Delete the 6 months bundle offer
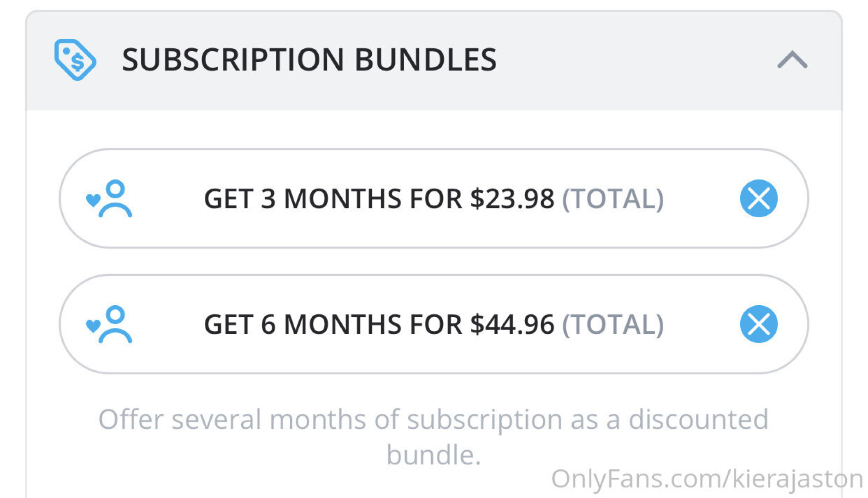The height and width of the screenshot is (498, 868). [759, 325]
